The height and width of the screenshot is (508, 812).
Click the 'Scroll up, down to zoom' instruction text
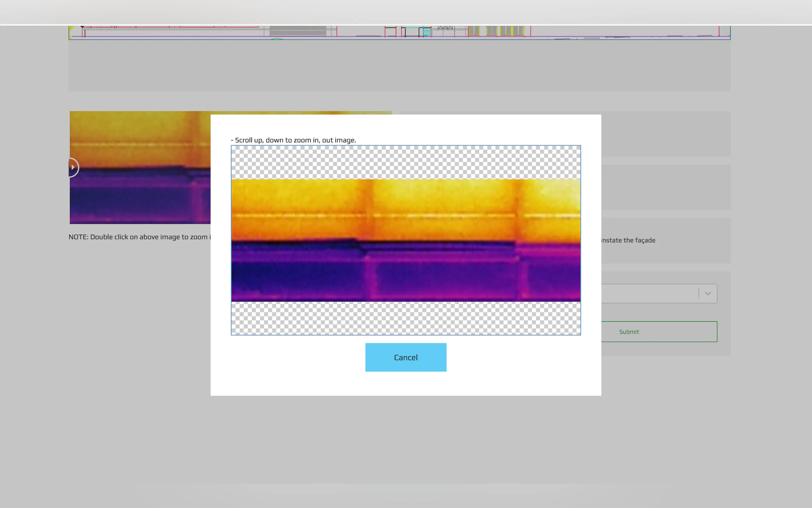tap(294, 140)
